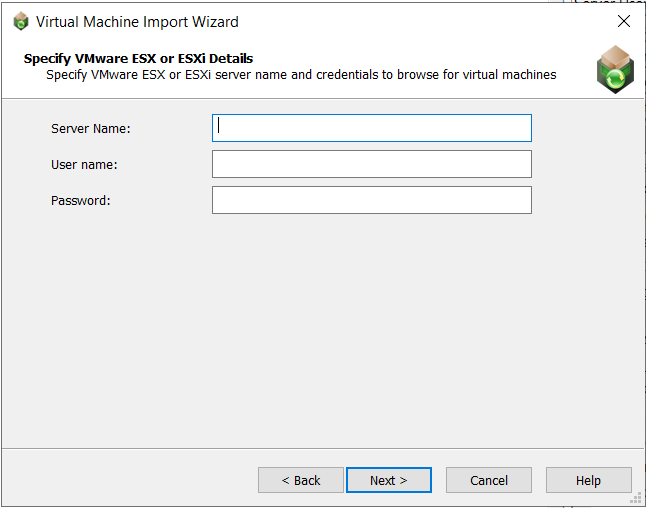Cancel the import wizard
Image resolution: width=646 pixels, height=508 pixels.
(x=488, y=480)
